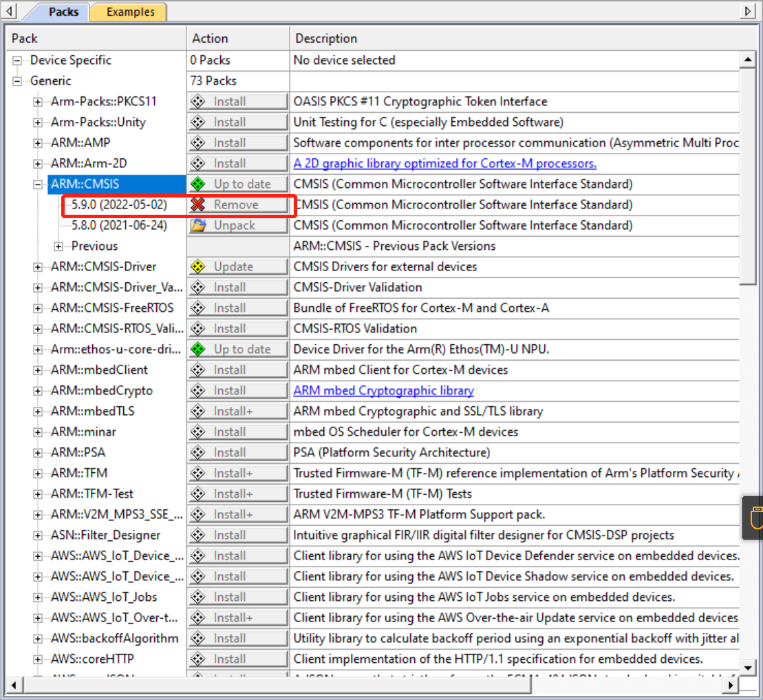
Task: Click install icon for ARM::mbedCrypto
Action: 198,391
